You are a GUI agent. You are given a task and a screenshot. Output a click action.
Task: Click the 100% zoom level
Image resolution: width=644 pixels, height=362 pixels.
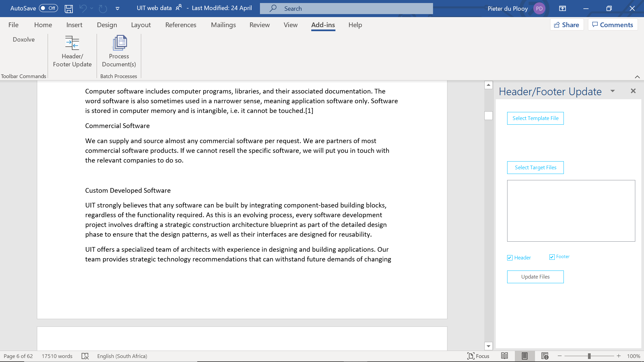point(634,356)
